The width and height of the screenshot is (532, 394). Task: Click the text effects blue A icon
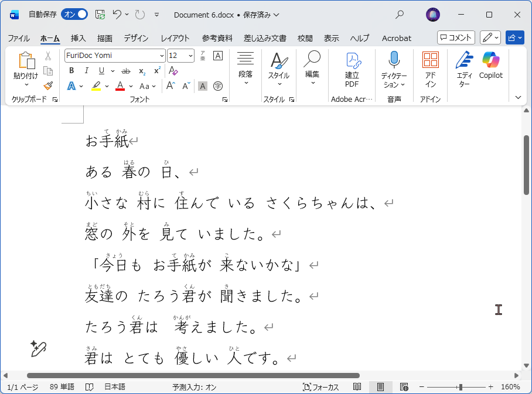point(71,86)
